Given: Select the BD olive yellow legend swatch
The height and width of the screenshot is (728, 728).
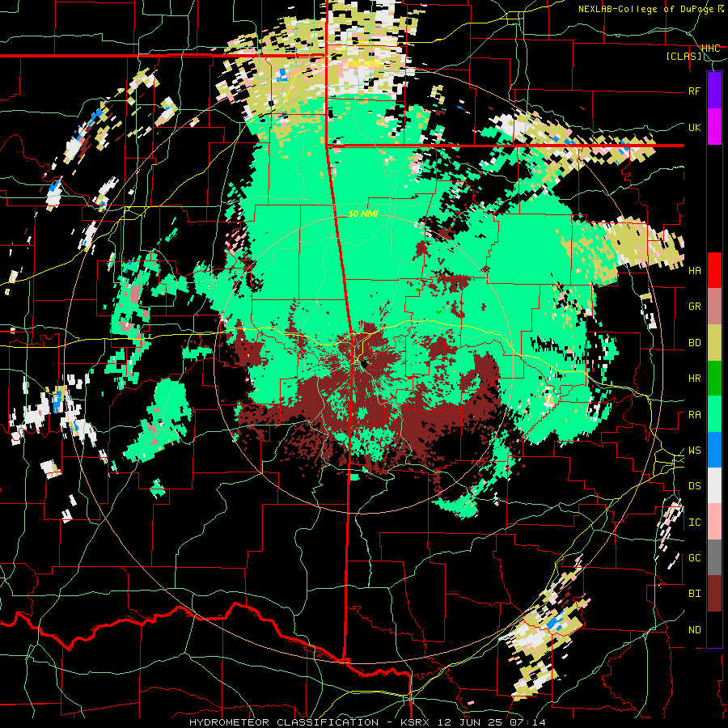Looking at the screenshot, I should pos(714,342).
